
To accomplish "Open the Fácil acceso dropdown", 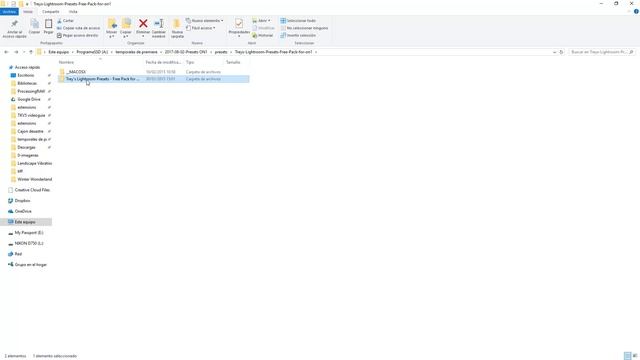I will (x=200, y=28).
